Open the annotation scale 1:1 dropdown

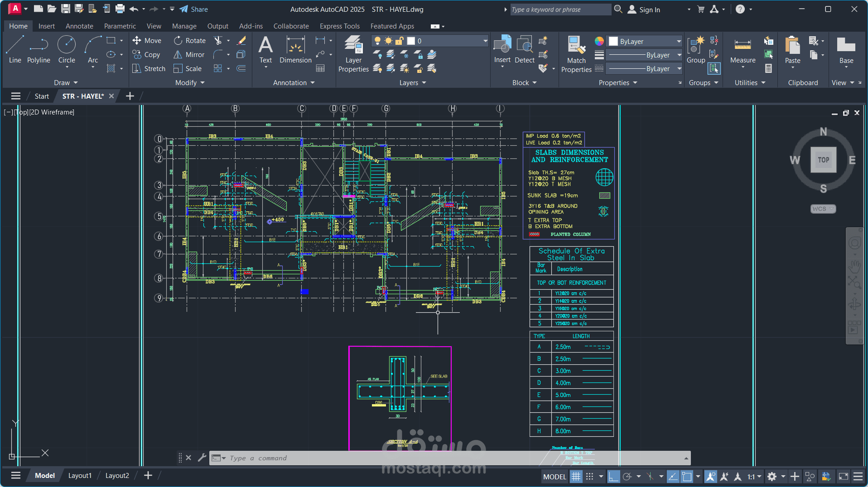tap(754, 476)
